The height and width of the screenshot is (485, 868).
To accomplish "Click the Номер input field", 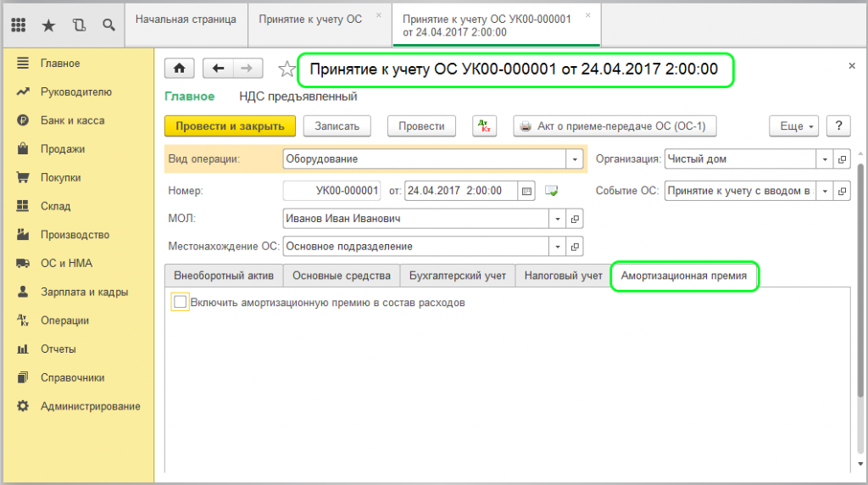I will (331, 191).
